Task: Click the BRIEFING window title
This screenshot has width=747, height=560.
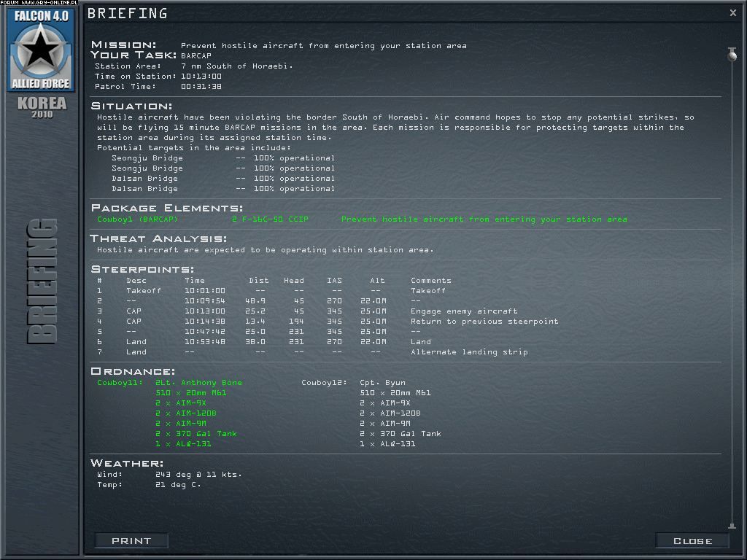Action: [x=127, y=13]
